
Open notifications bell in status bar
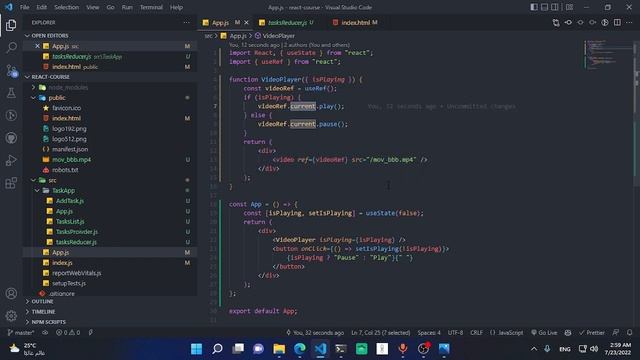coord(630,333)
